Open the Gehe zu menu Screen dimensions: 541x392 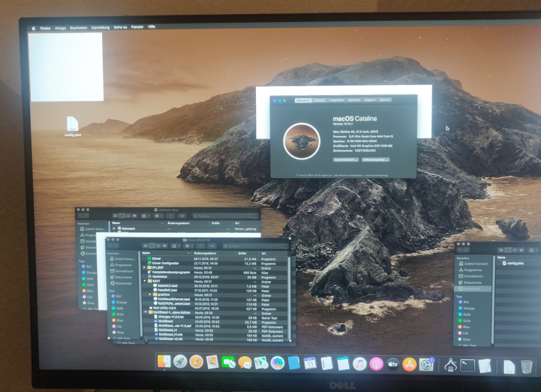point(120,27)
